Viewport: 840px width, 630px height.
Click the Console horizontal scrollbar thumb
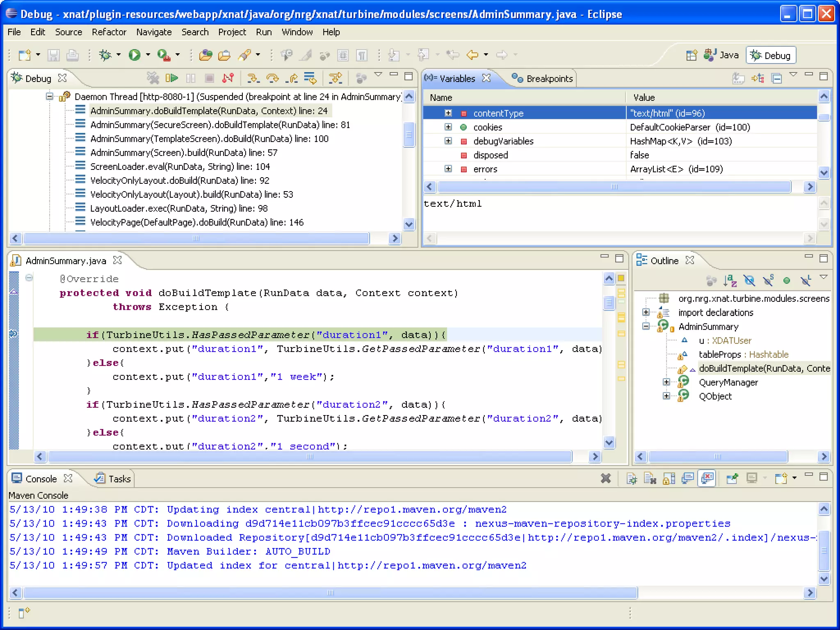coord(331,593)
